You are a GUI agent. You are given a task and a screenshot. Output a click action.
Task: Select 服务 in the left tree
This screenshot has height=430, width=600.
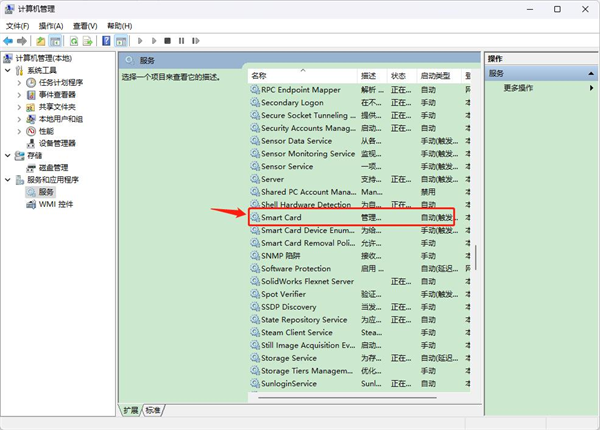point(46,192)
